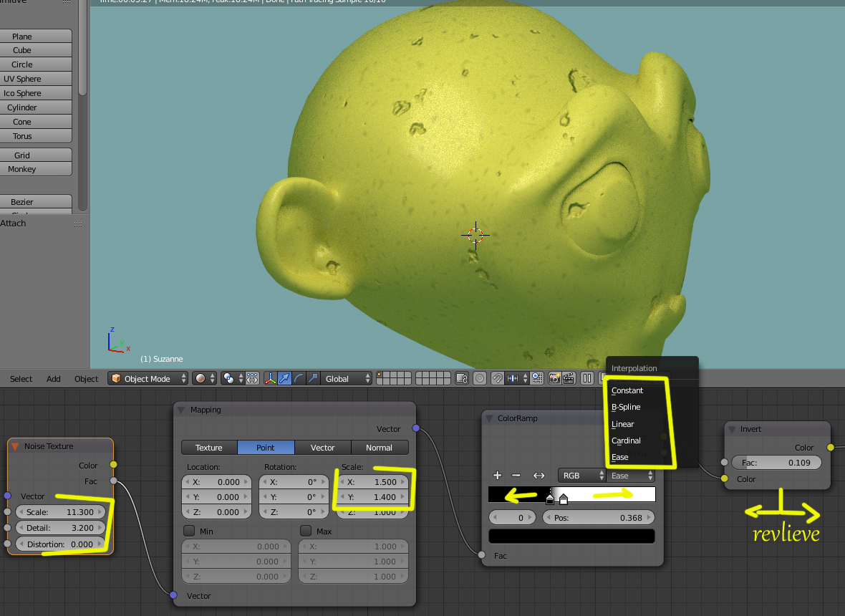
Task: Add a Torus primitive
Action: click(35, 136)
